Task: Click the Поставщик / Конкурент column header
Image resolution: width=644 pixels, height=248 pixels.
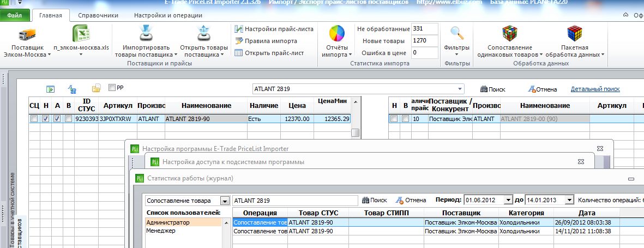Action: tap(450, 106)
